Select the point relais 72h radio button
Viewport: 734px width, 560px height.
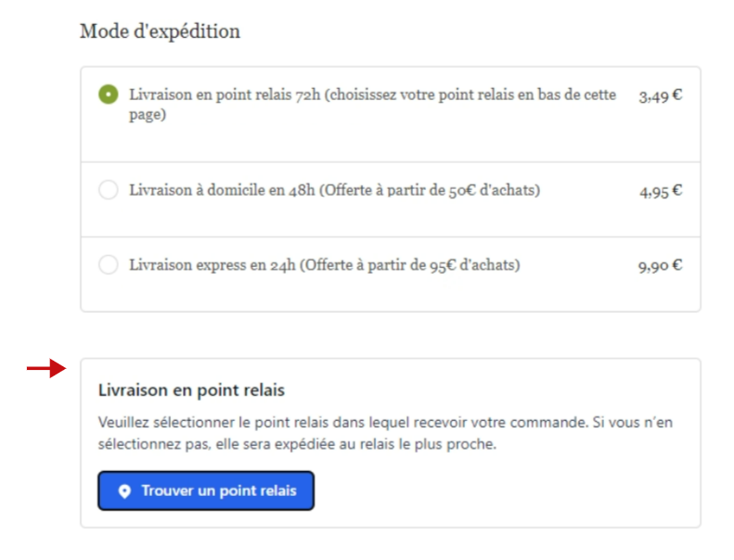point(109,95)
